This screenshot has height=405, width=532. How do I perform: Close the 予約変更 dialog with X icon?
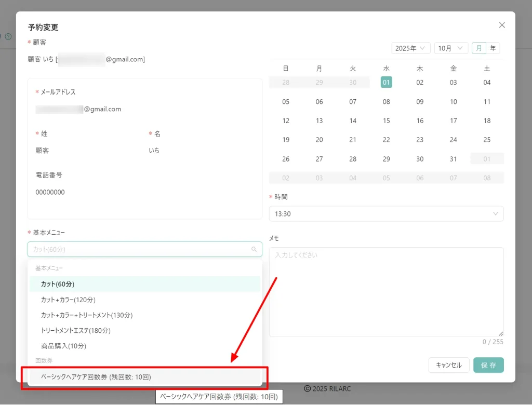point(501,25)
